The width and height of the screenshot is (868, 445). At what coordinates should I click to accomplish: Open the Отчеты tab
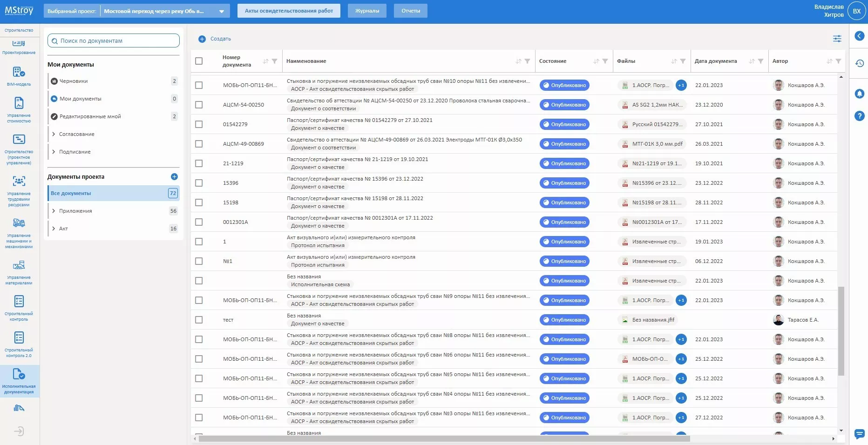pyautogui.click(x=410, y=11)
